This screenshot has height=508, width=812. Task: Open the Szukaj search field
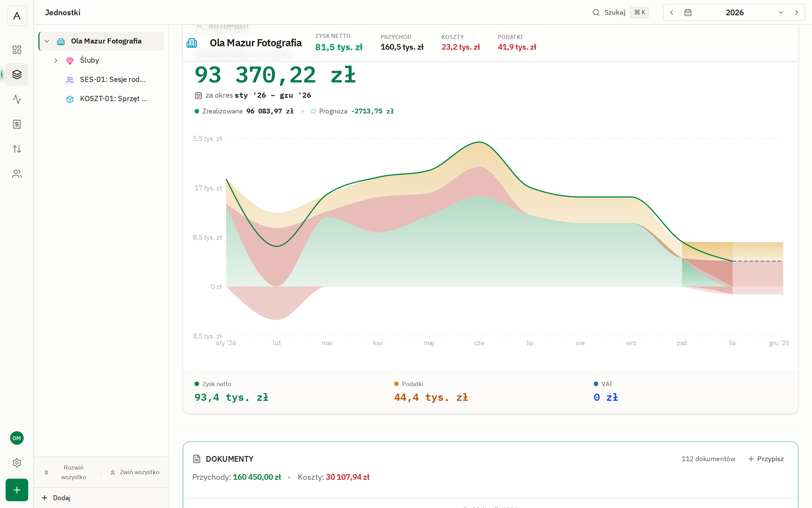(x=620, y=13)
